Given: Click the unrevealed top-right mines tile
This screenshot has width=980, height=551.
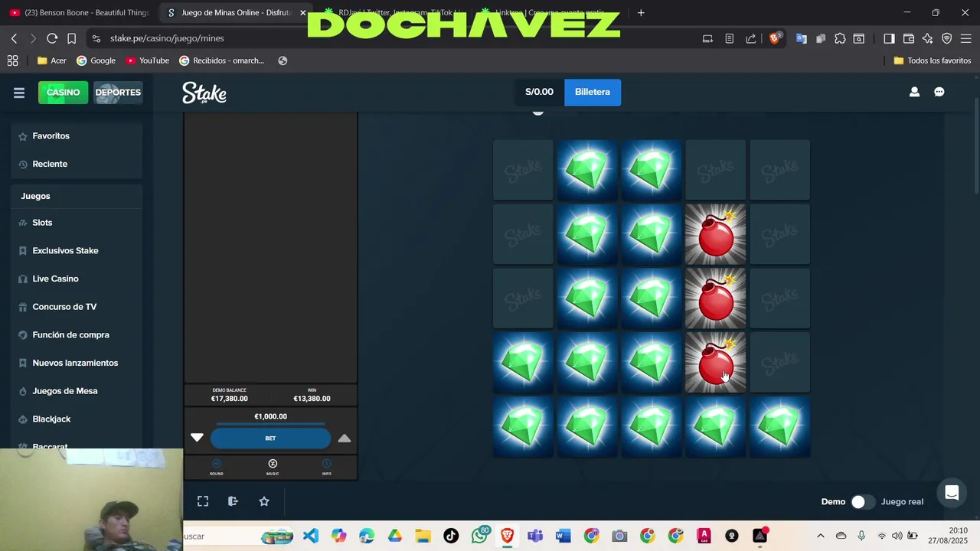Looking at the screenshot, I should (x=779, y=169).
